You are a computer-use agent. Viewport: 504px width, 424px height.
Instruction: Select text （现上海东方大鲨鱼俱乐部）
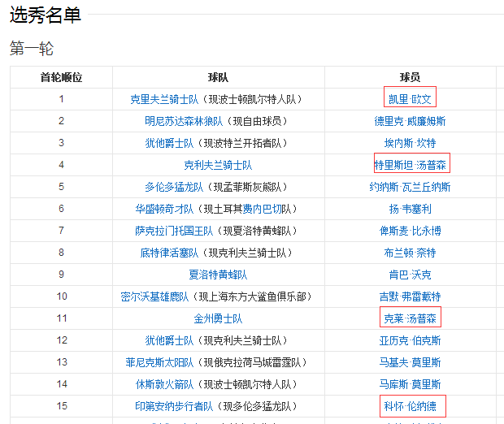(252, 296)
